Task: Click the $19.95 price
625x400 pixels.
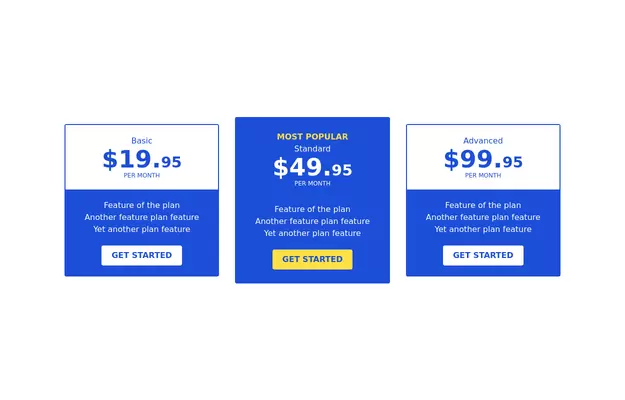Action: pyautogui.click(x=141, y=160)
